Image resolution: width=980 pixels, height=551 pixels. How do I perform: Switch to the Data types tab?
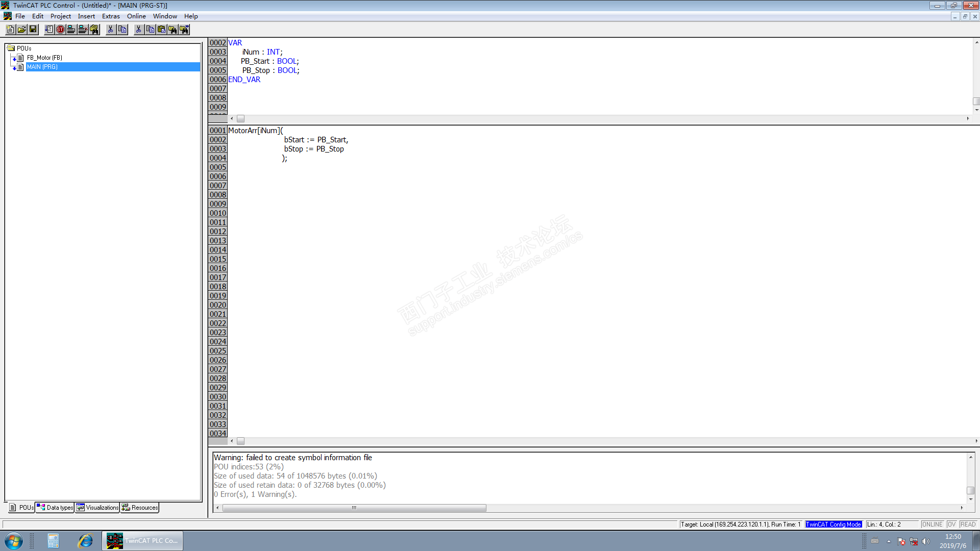[x=55, y=508]
